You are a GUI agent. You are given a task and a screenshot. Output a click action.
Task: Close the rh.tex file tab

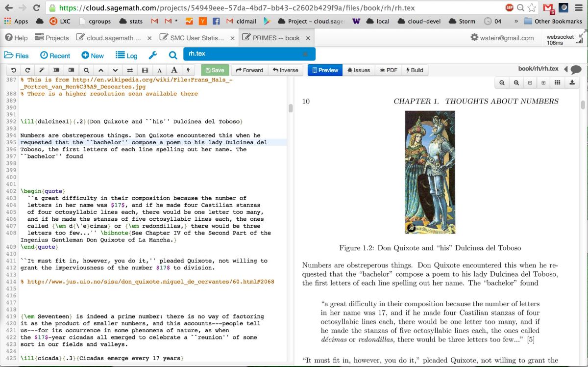pos(305,54)
